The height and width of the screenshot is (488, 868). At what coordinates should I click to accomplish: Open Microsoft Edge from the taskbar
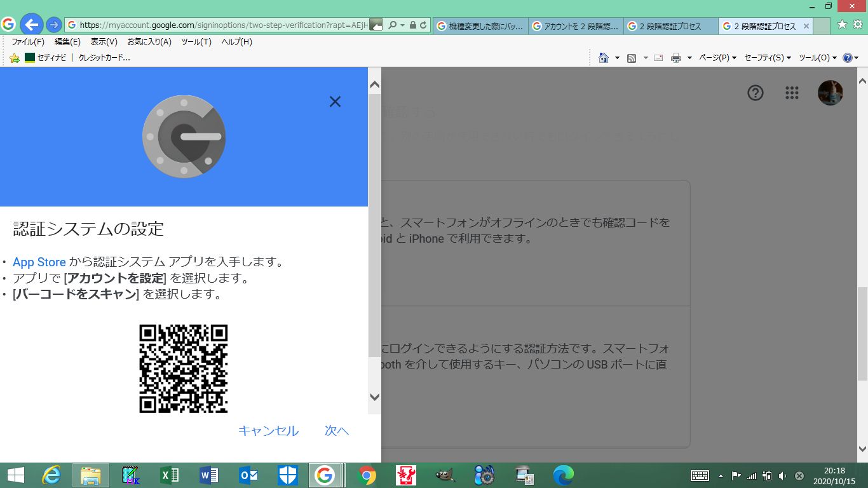[x=563, y=475]
